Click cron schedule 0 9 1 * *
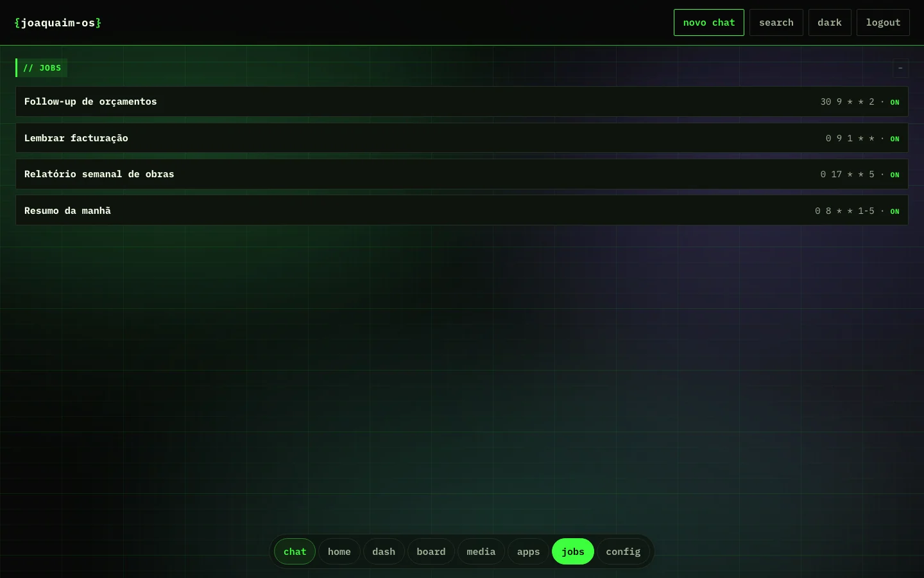Image resolution: width=924 pixels, height=578 pixels. [x=850, y=138]
